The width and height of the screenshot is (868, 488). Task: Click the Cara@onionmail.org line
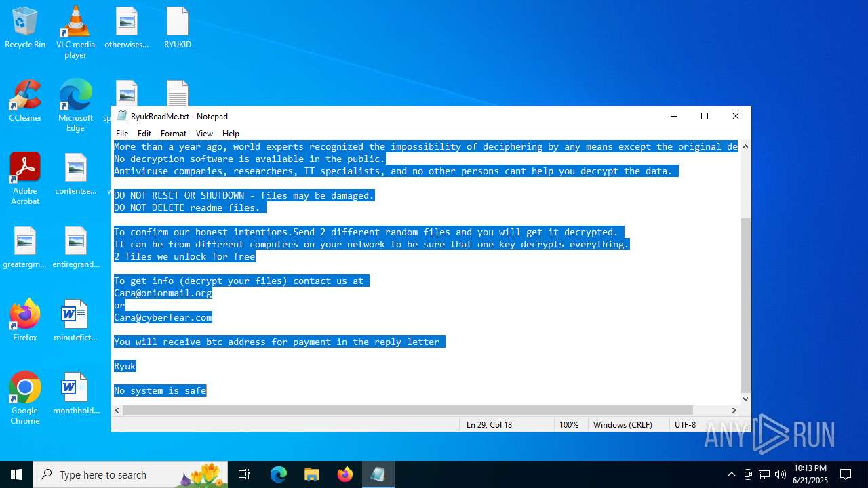[163, 293]
